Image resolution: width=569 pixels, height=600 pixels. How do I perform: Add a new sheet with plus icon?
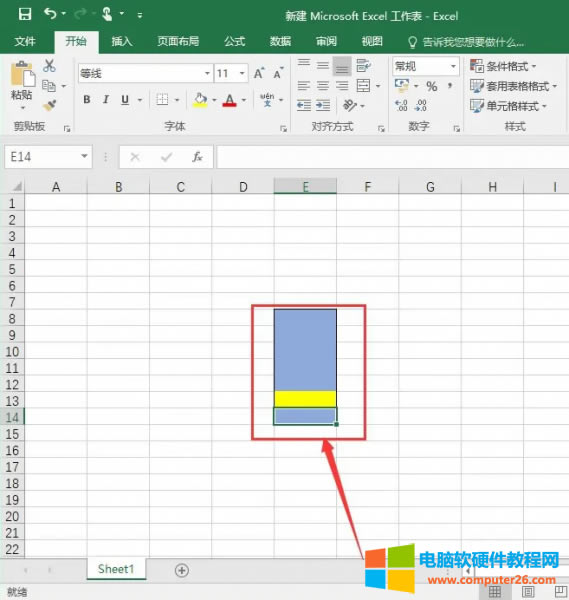tap(181, 571)
